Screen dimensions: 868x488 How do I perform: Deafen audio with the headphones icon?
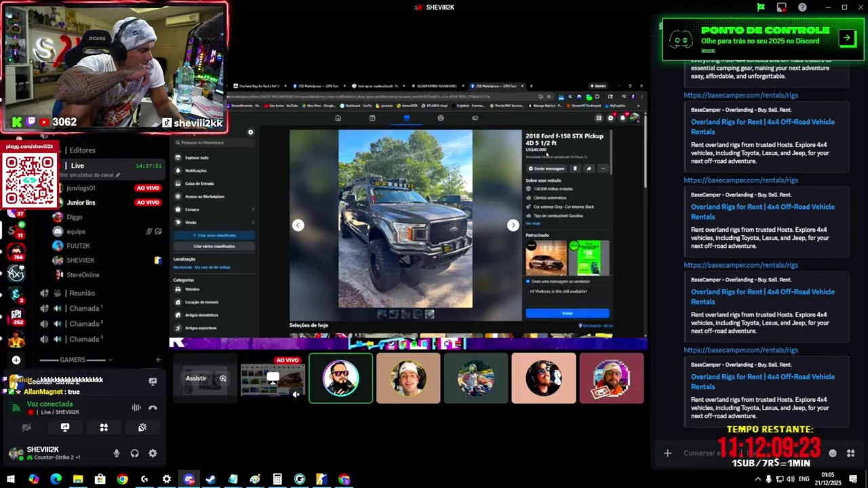(x=134, y=453)
